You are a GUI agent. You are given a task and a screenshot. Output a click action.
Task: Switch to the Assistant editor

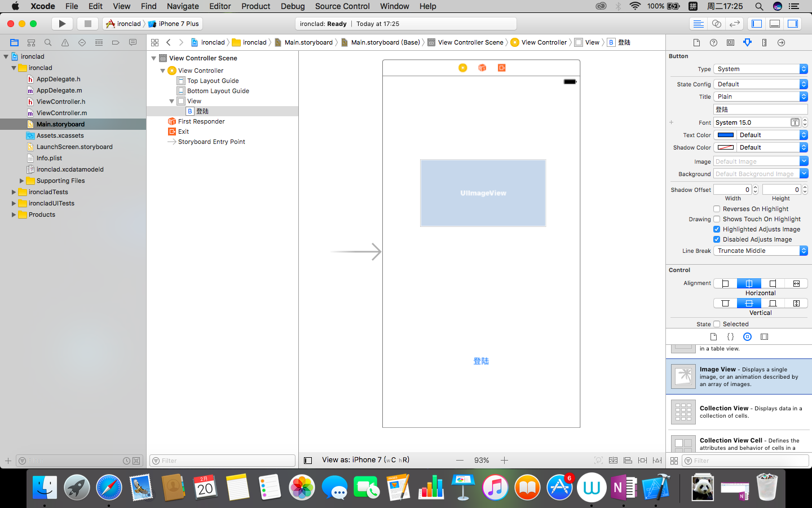pyautogui.click(x=716, y=24)
